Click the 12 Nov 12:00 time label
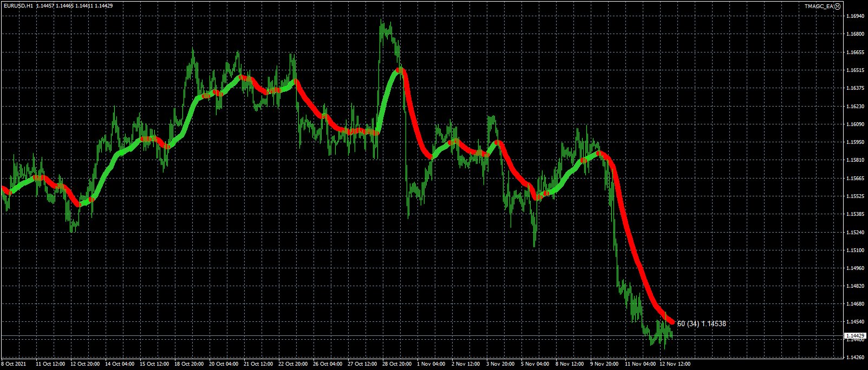Viewport: 868px width, 370px height. (675, 364)
